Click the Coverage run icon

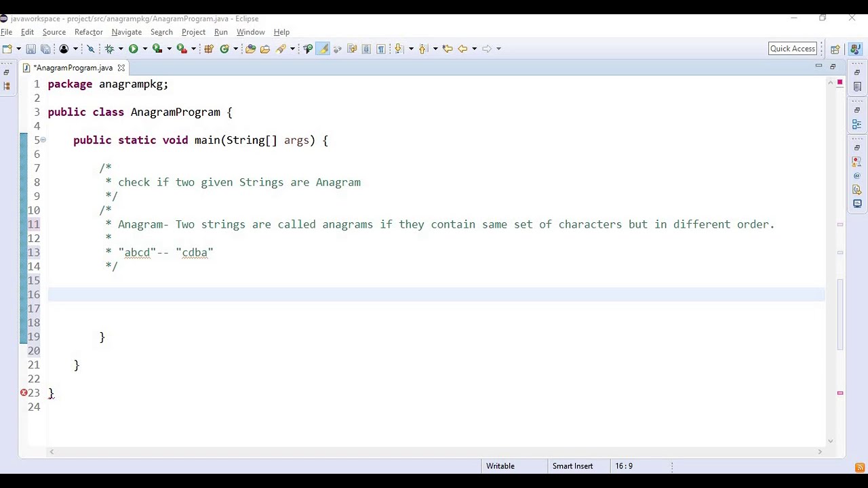point(157,49)
